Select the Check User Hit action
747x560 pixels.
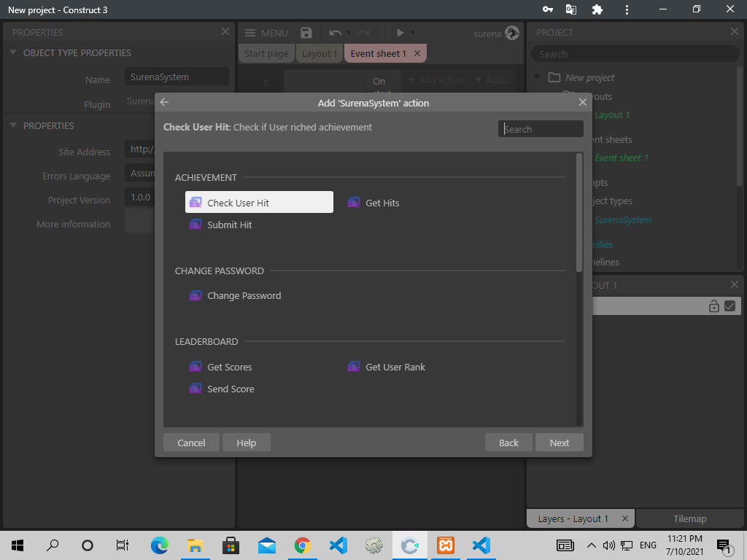click(259, 203)
